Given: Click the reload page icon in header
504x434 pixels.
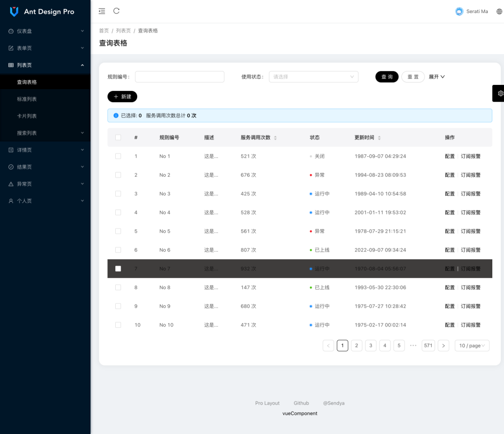Looking at the screenshot, I should 116,11.
